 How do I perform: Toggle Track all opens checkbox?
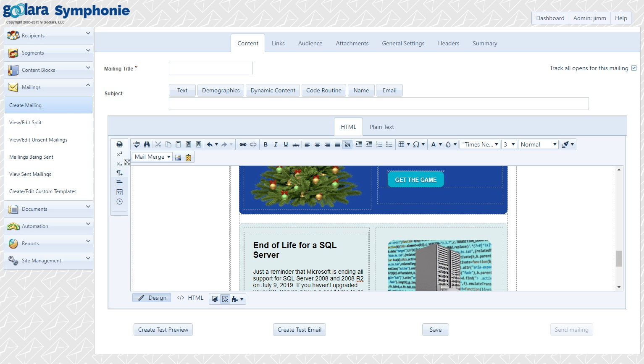point(634,68)
